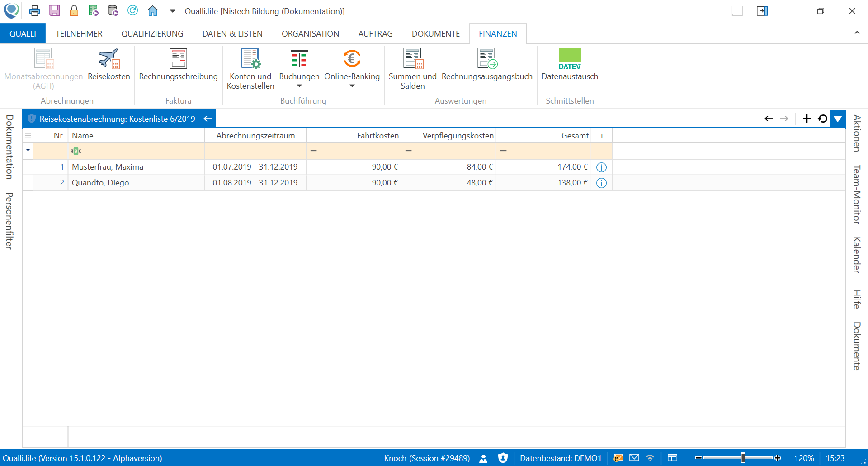The height and width of the screenshot is (466, 868).
Task: Expand the Online-Banking dropdown
Action: [x=352, y=86]
